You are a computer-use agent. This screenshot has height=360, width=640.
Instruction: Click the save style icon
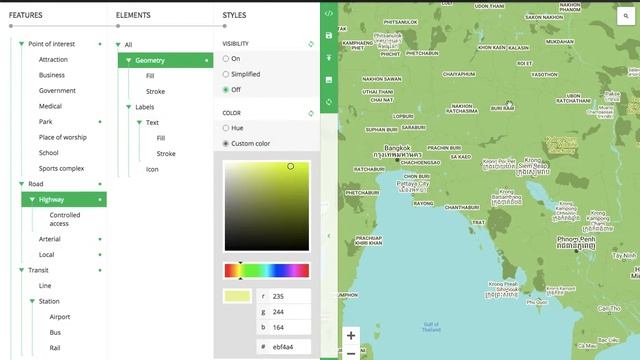[329, 36]
